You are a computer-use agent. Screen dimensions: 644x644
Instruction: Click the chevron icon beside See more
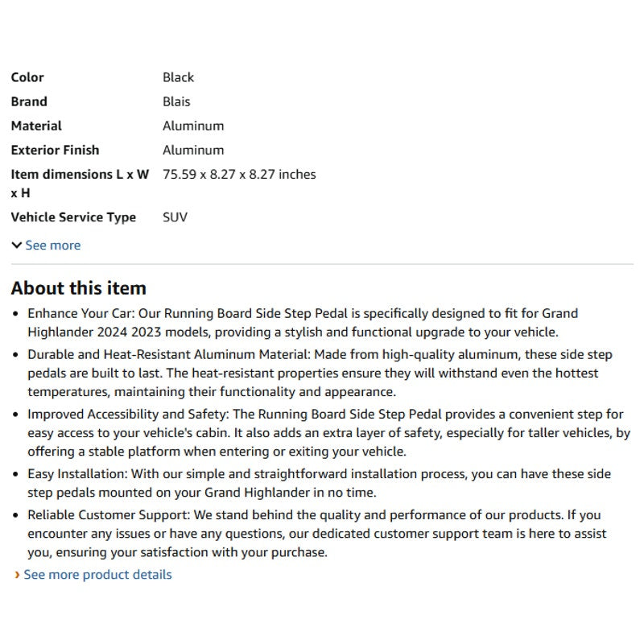click(17, 246)
